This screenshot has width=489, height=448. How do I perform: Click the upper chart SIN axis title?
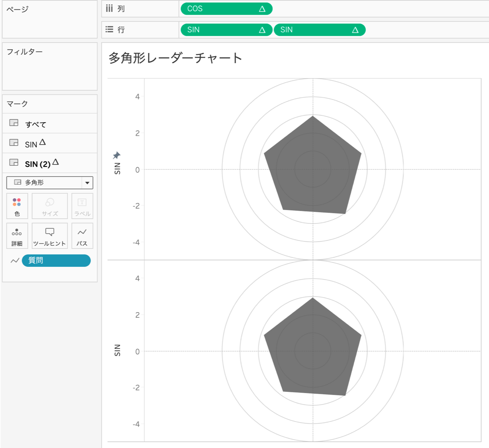coord(117,169)
